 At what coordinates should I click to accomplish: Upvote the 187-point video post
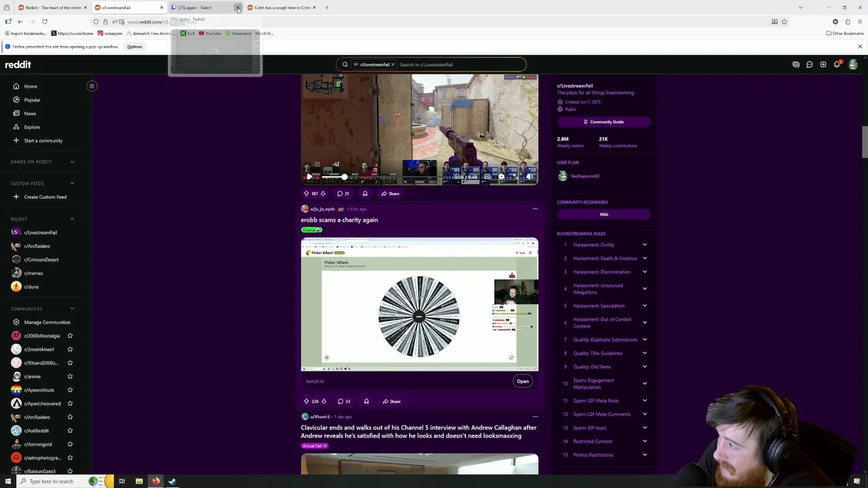(307, 194)
